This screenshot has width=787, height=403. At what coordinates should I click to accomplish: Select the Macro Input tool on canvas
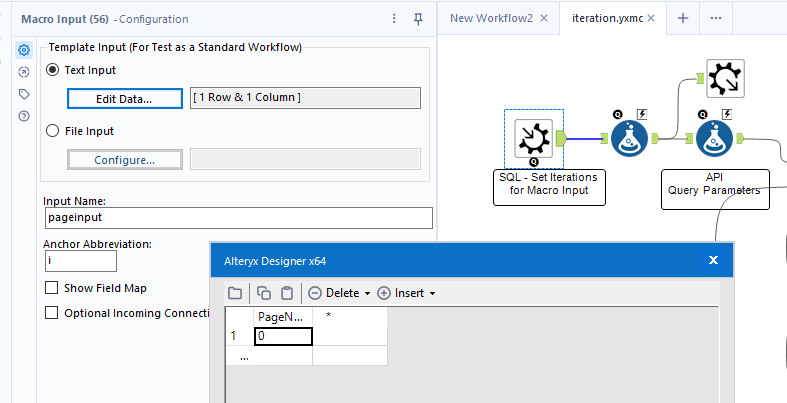(x=534, y=139)
